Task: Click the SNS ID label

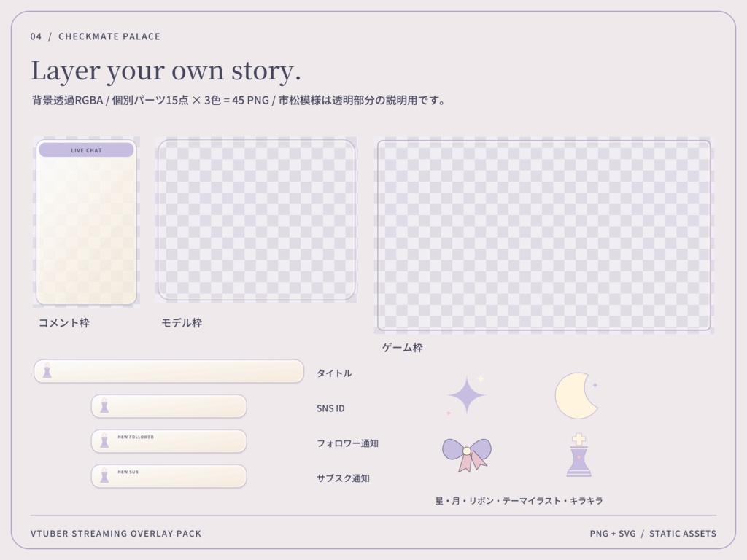Action: coord(330,408)
